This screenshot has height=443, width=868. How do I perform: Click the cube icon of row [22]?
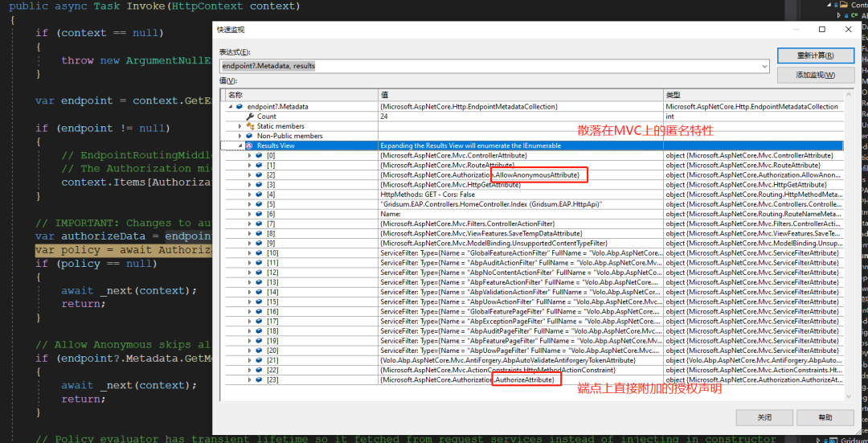pos(259,370)
